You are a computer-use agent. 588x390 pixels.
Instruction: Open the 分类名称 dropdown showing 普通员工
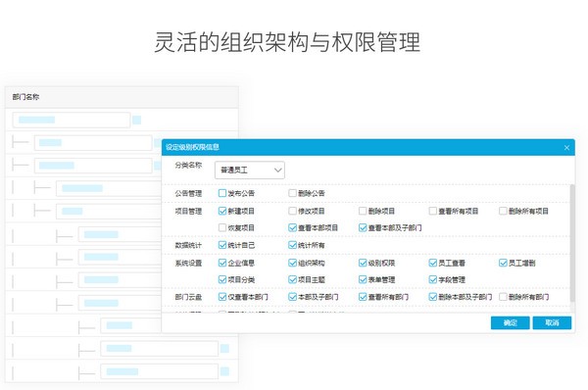click(250, 171)
